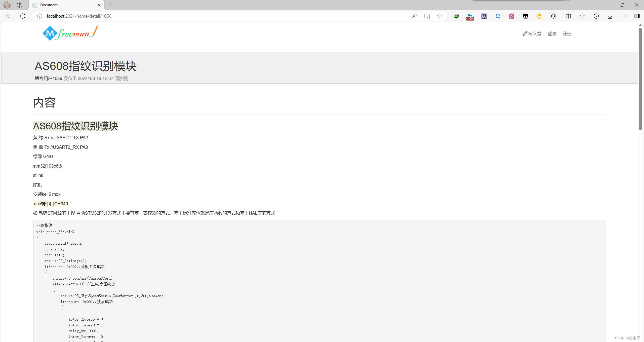Toggle the browser sidebar

click(637, 16)
